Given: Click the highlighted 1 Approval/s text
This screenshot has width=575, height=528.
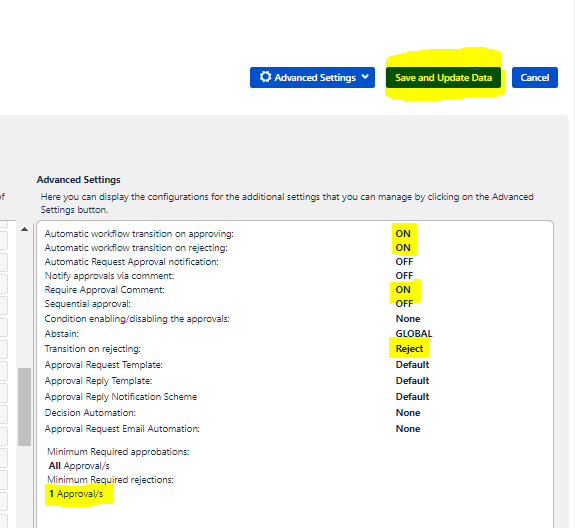Looking at the screenshot, I should (x=76, y=494).
